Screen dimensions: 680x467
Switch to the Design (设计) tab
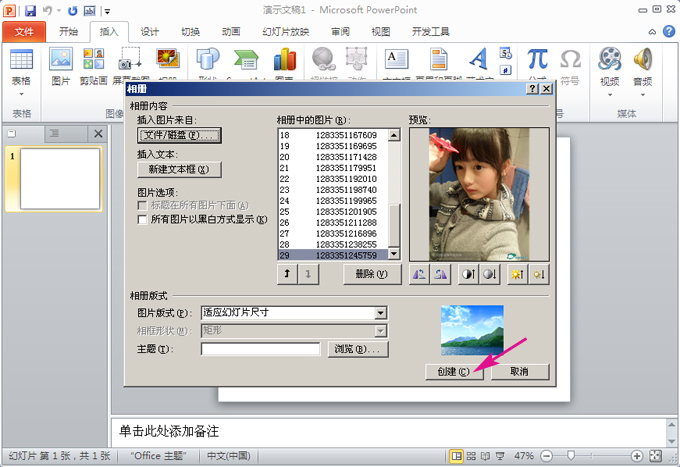[150, 32]
